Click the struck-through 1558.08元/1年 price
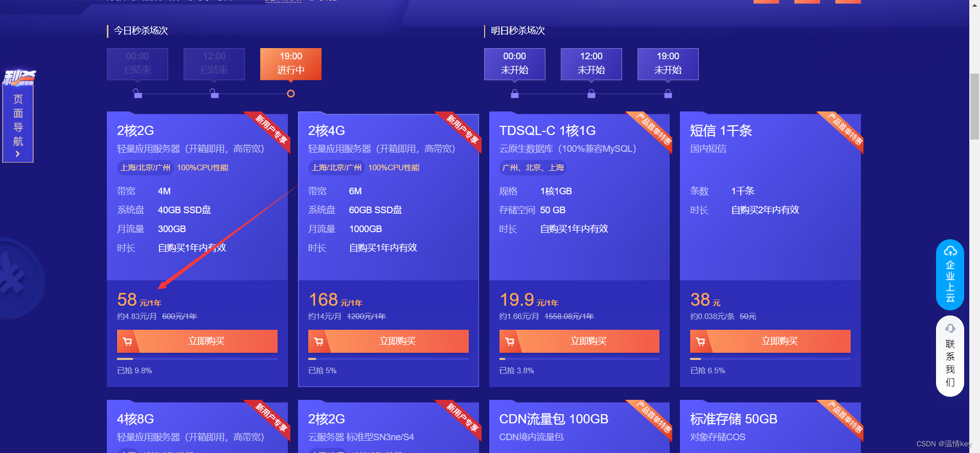This screenshot has width=980, height=453. click(x=569, y=316)
